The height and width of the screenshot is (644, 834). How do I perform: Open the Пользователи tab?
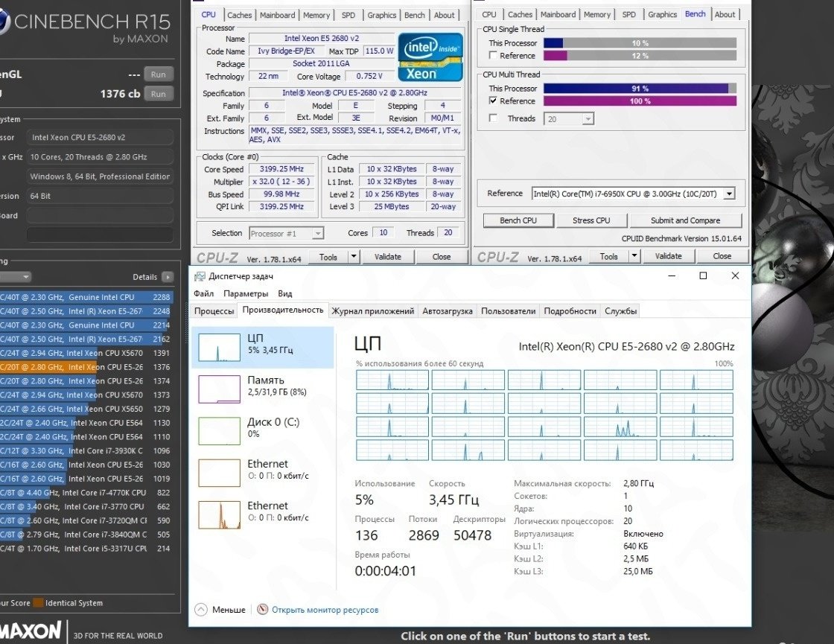click(x=508, y=311)
